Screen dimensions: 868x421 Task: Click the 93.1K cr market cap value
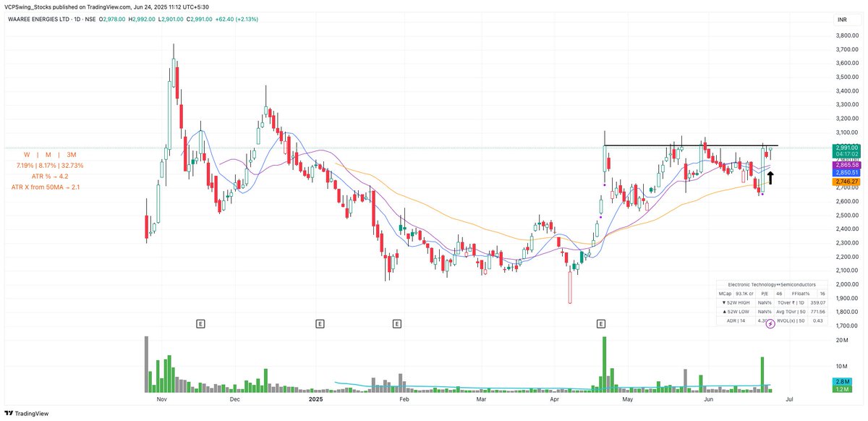pos(744,294)
